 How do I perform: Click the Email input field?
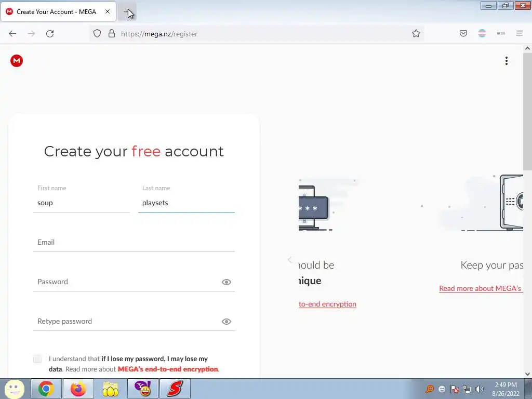click(134, 242)
